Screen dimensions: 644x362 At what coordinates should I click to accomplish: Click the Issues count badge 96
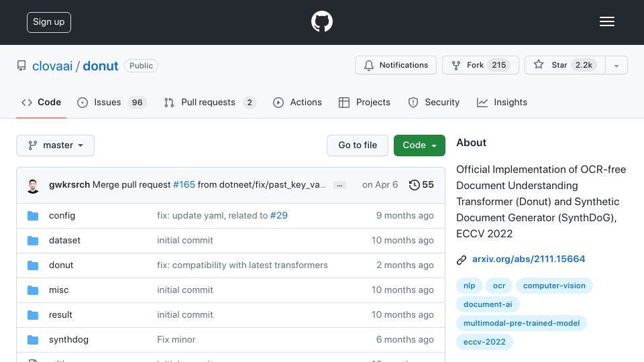pyautogui.click(x=137, y=102)
